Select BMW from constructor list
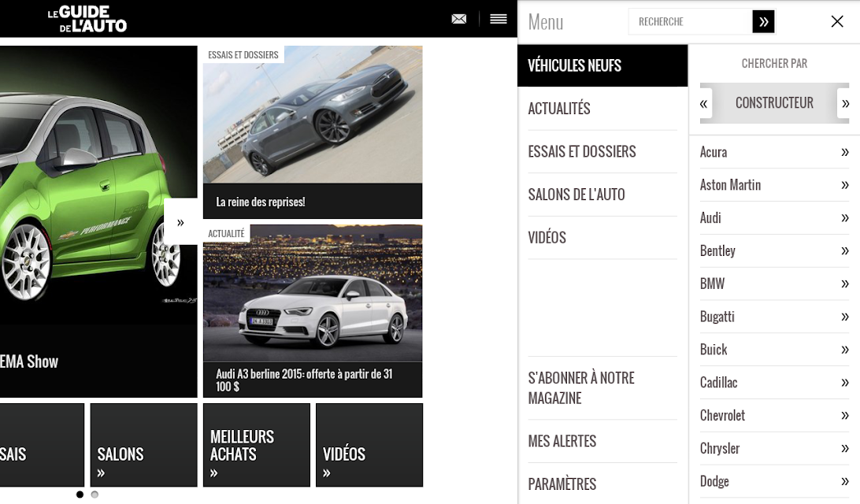The image size is (860, 504). coord(712,283)
